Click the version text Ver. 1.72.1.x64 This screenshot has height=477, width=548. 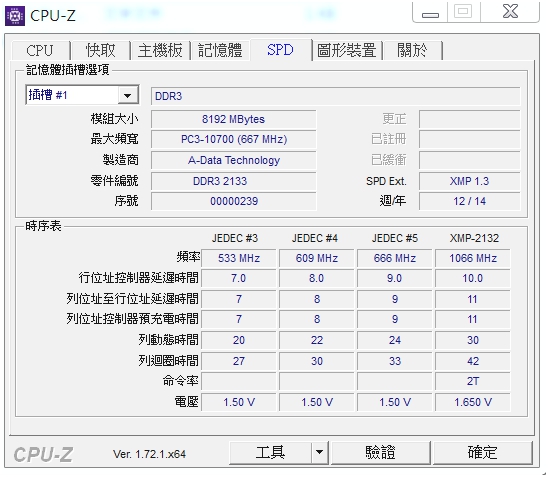click(x=149, y=454)
